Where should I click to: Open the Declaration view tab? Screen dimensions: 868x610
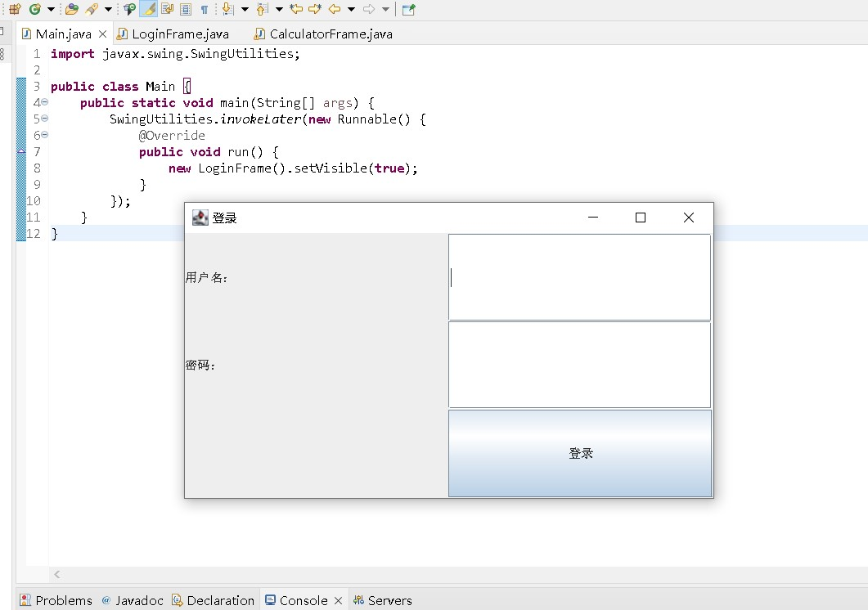point(214,600)
